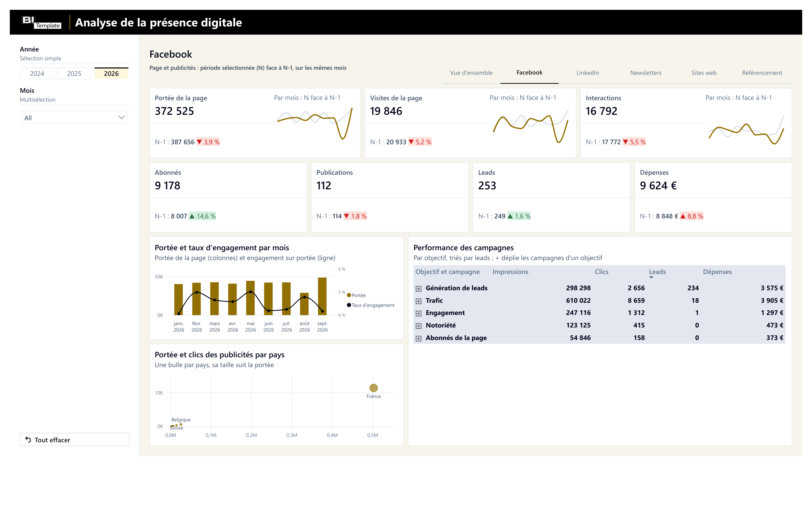Screen dimensions: 812x508
Task: Click the Dépenses value 9 624 €
Action: 658,186
